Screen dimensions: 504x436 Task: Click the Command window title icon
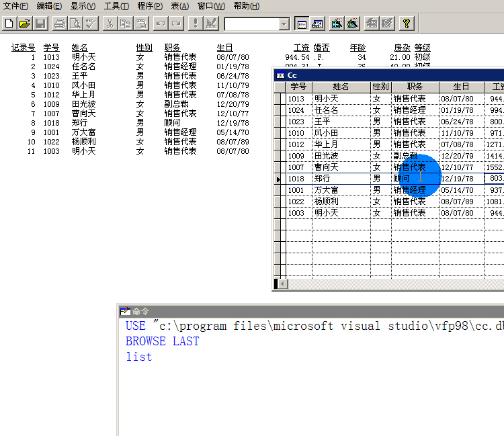tap(125, 311)
